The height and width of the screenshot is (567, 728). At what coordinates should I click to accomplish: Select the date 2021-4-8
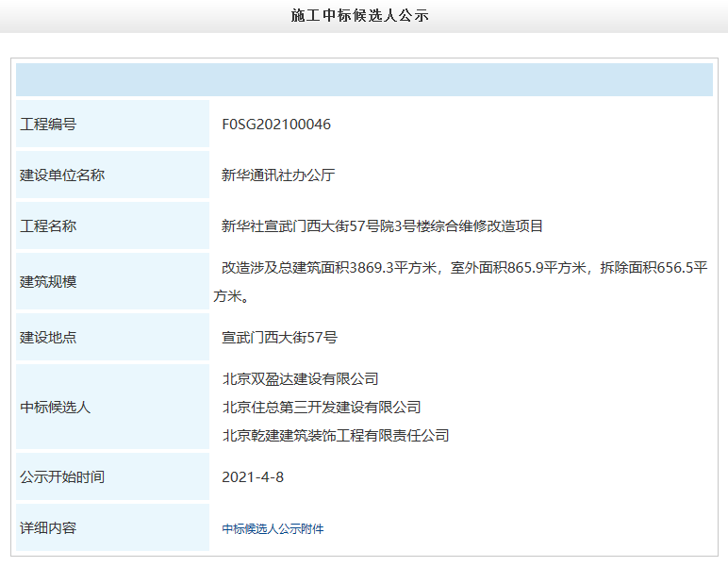253,477
